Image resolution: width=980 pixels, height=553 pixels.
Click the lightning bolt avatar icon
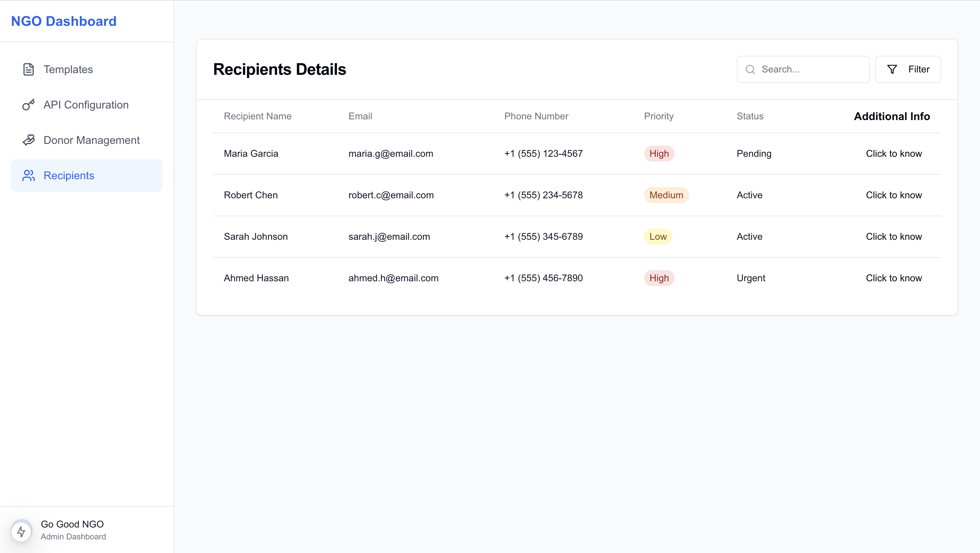[x=21, y=531]
